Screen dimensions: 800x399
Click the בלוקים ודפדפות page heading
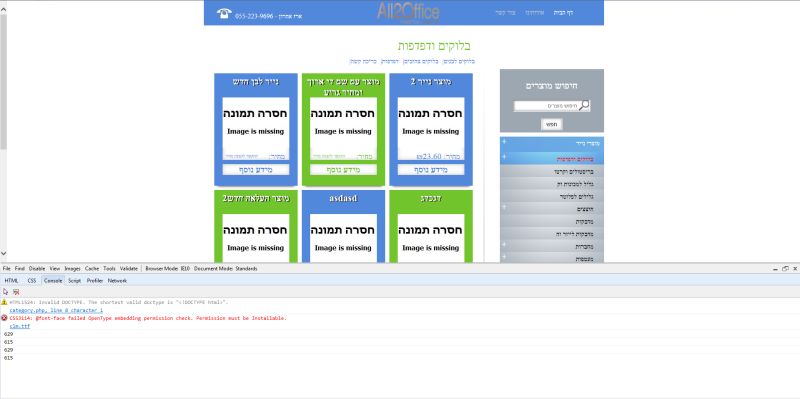[x=435, y=46]
